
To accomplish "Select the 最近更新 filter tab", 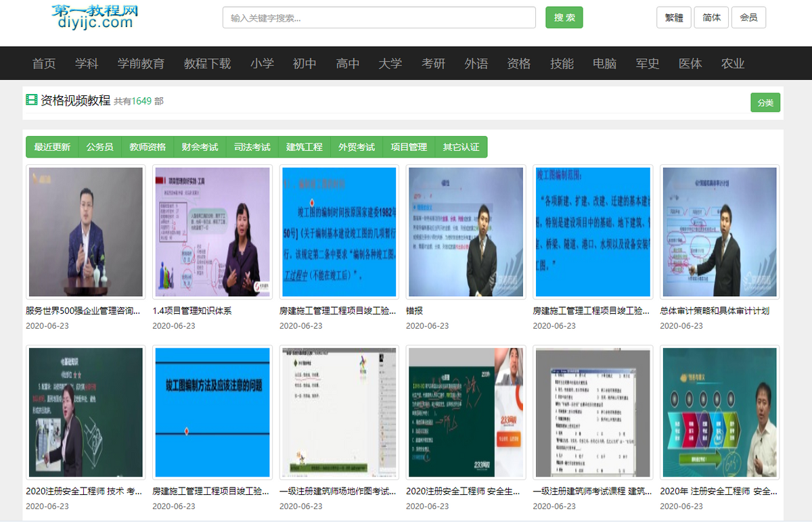I will click(52, 147).
